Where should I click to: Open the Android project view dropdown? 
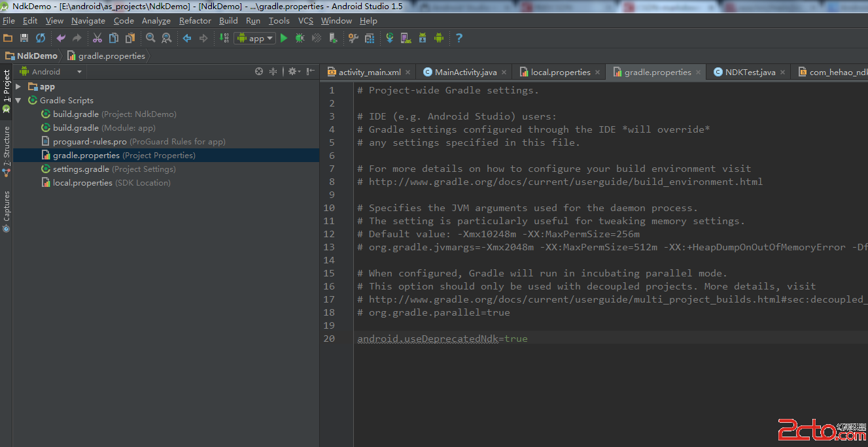click(50, 72)
